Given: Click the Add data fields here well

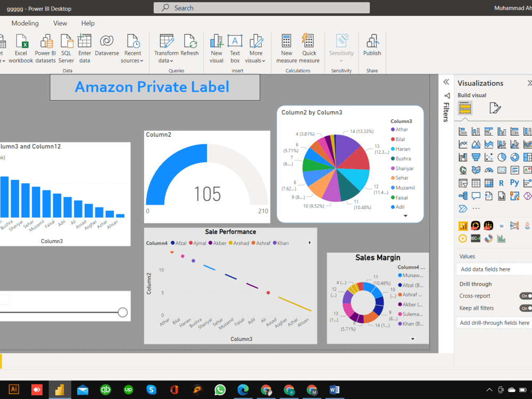Looking at the screenshot, I should click(494, 269).
